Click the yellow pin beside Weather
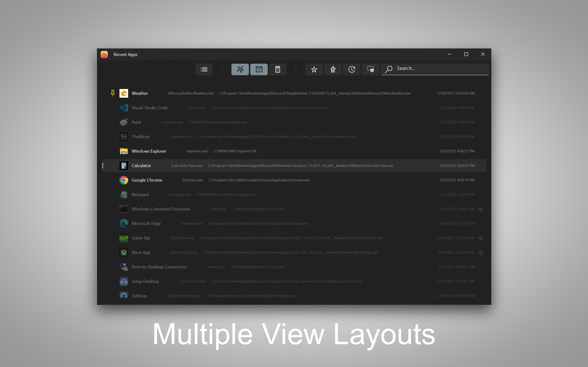The height and width of the screenshot is (367, 588). (x=113, y=93)
